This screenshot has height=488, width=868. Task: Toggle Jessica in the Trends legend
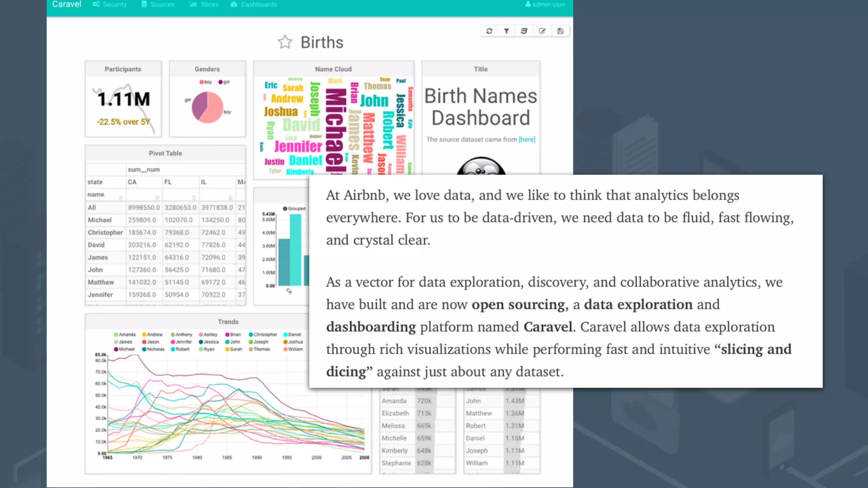[209, 342]
